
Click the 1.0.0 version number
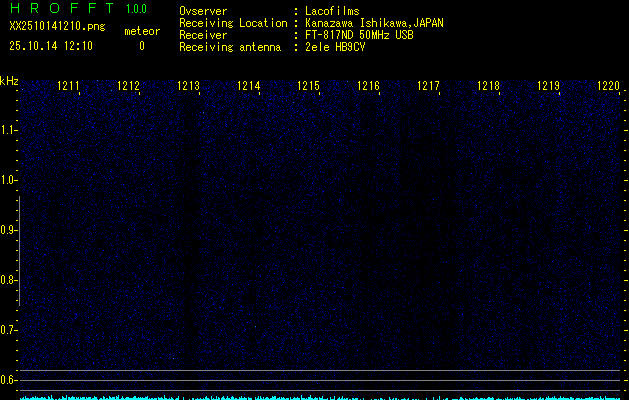click(136, 9)
